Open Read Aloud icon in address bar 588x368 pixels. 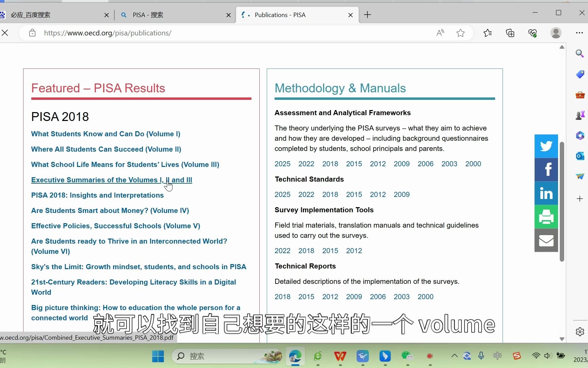440,33
